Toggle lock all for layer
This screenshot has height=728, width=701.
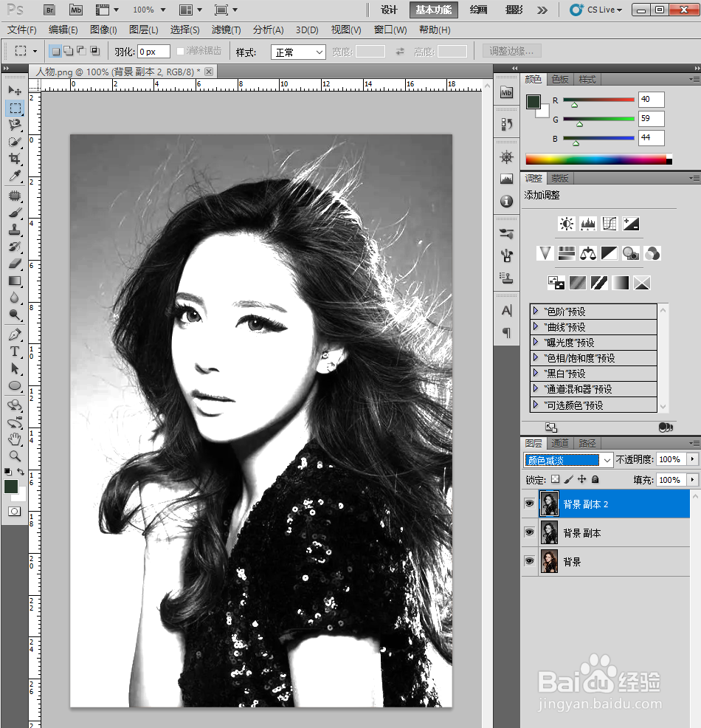click(595, 479)
